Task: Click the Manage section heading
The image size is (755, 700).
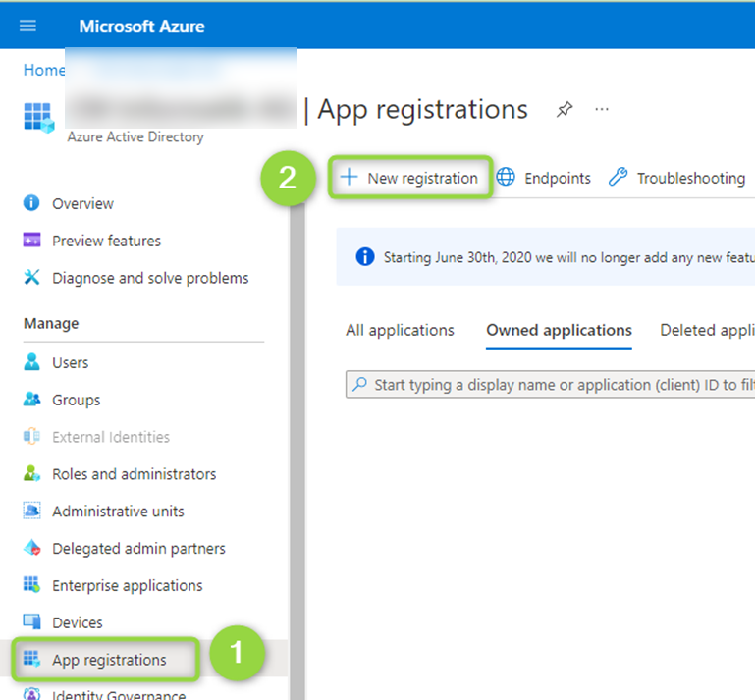Action: pos(51,324)
